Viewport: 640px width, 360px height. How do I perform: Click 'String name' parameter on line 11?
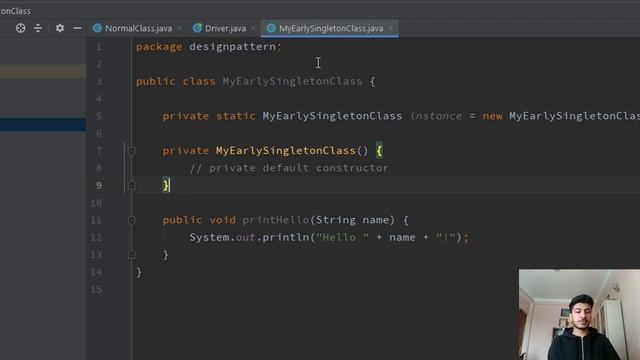coord(353,220)
